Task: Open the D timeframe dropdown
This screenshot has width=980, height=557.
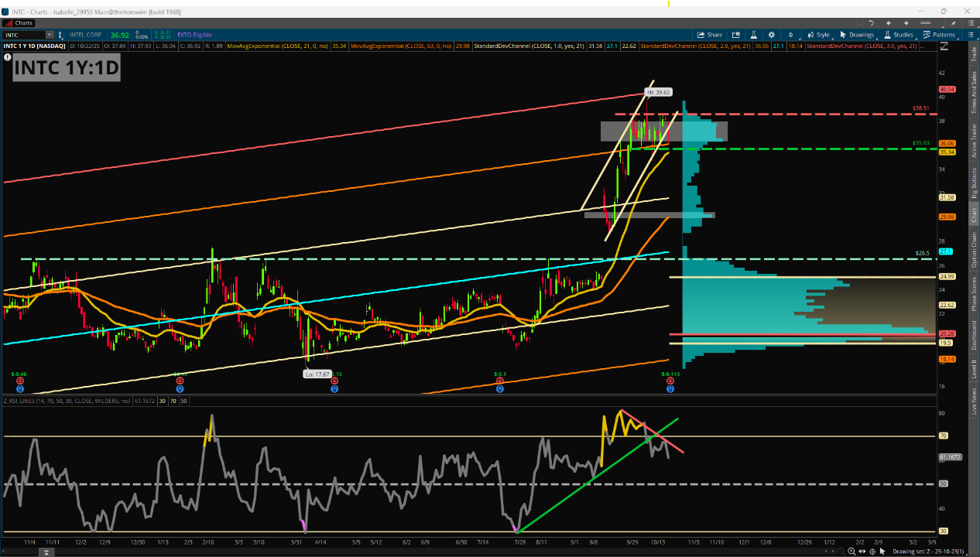Action: tap(790, 35)
